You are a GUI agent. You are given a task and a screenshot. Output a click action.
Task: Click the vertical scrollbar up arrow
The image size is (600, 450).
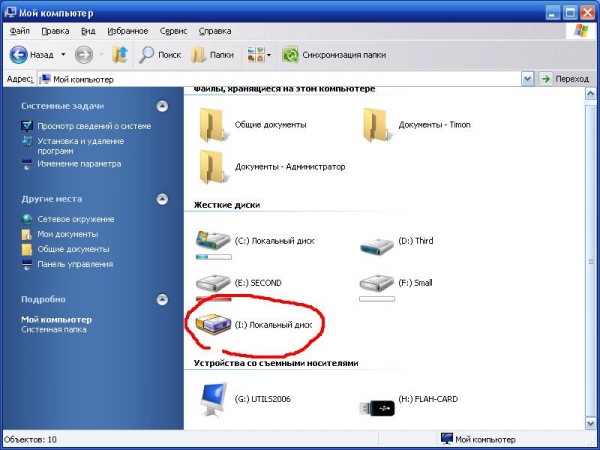[590, 93]
